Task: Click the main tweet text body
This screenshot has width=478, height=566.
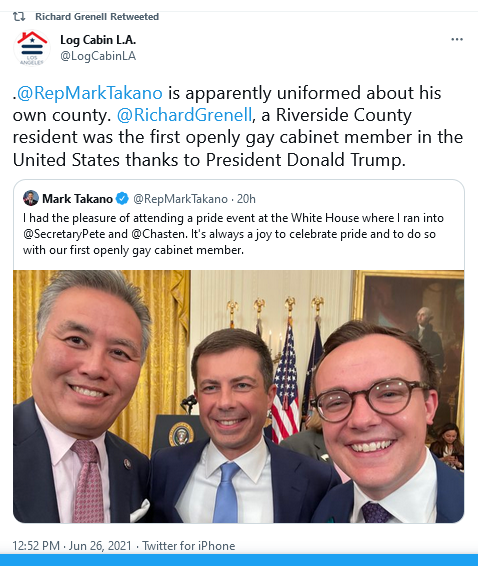Action: tap(238, 126)
